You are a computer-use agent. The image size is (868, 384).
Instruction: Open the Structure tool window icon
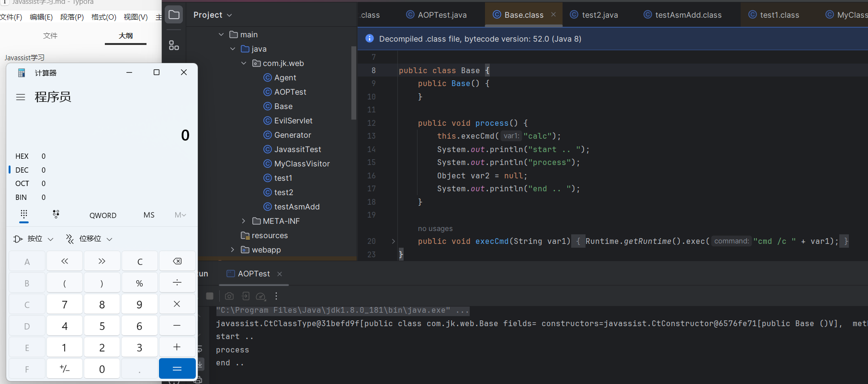click(x=174, y=45)
